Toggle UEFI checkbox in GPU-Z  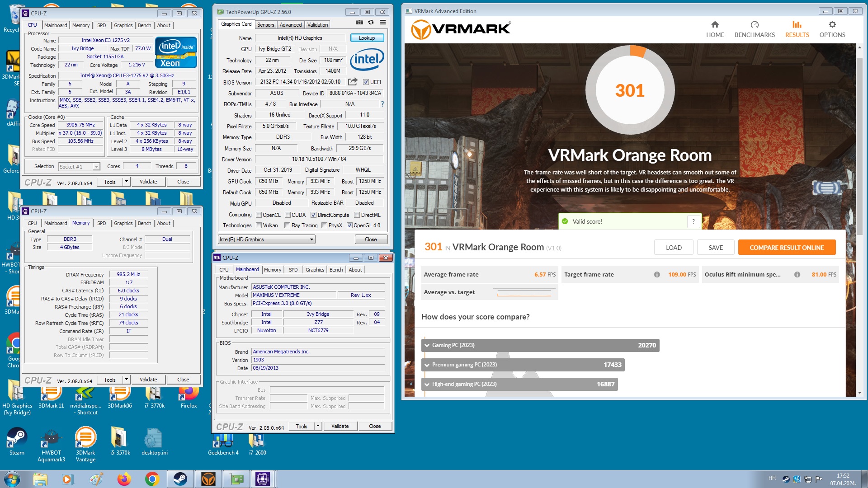(x=366, y=82)
